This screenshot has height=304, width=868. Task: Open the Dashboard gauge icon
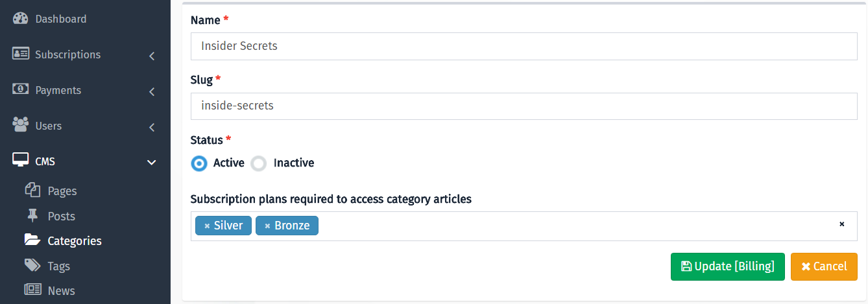[x=21, y=19]
